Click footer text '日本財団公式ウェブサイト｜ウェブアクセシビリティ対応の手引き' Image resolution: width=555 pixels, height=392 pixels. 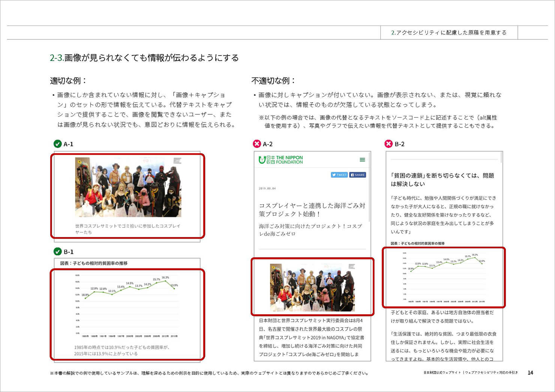pyautogui.click(x=471, y=373)
